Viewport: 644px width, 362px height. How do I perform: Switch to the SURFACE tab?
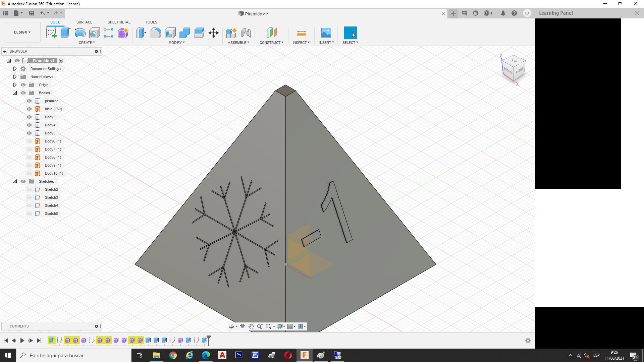click(84, 22)
